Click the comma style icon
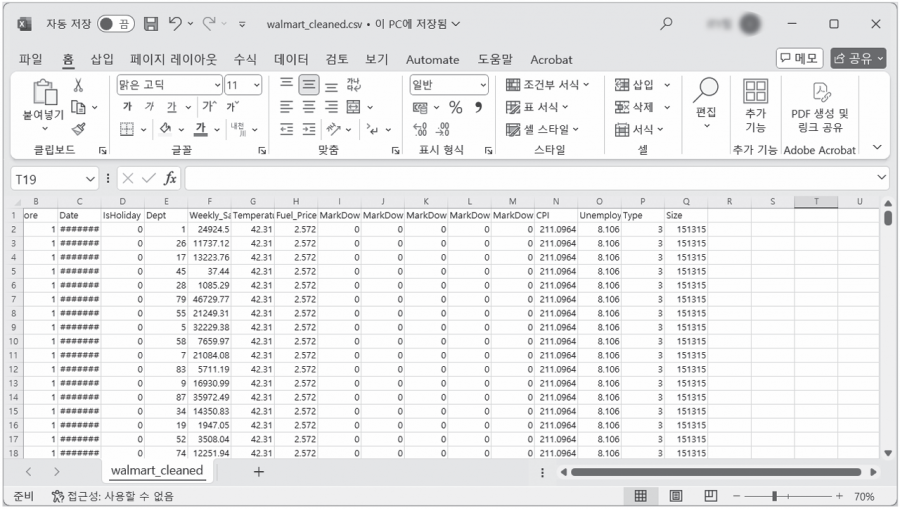The height and width of the screenshot is (509, 900). [x=478, y=107]
